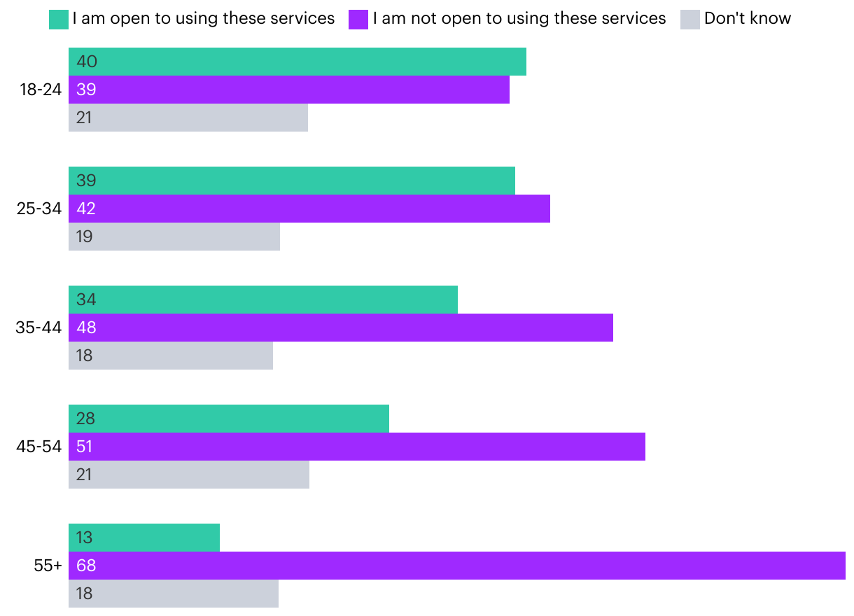This screenshot has height=616, width=854.
Task: Click the green legend color swatch
Action: point(59,20)
